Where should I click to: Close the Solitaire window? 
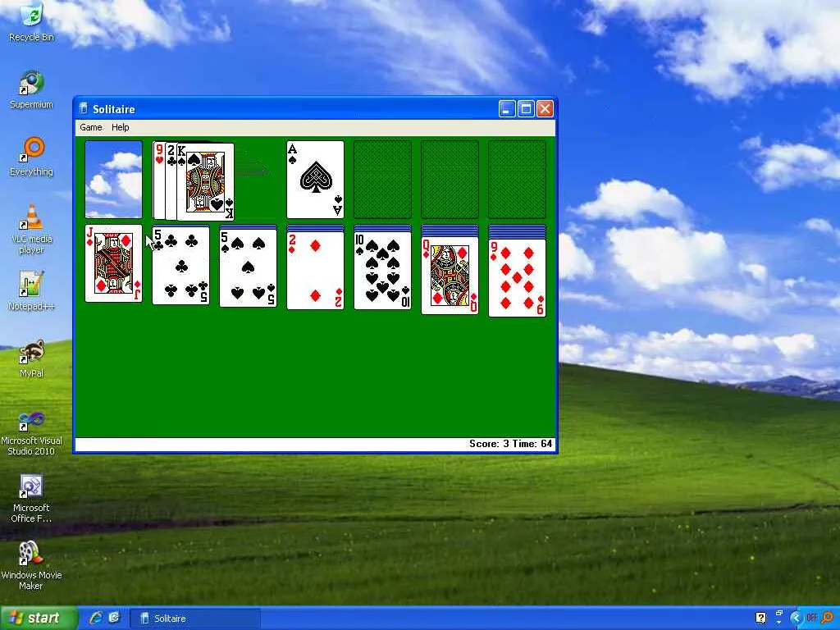[545, 109]
